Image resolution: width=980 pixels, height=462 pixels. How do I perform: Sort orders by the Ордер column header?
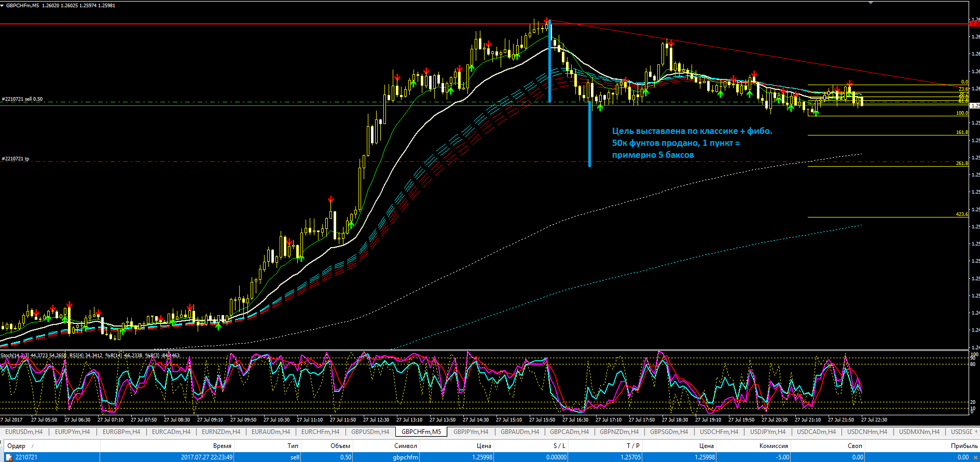click(x=52, y=446)
